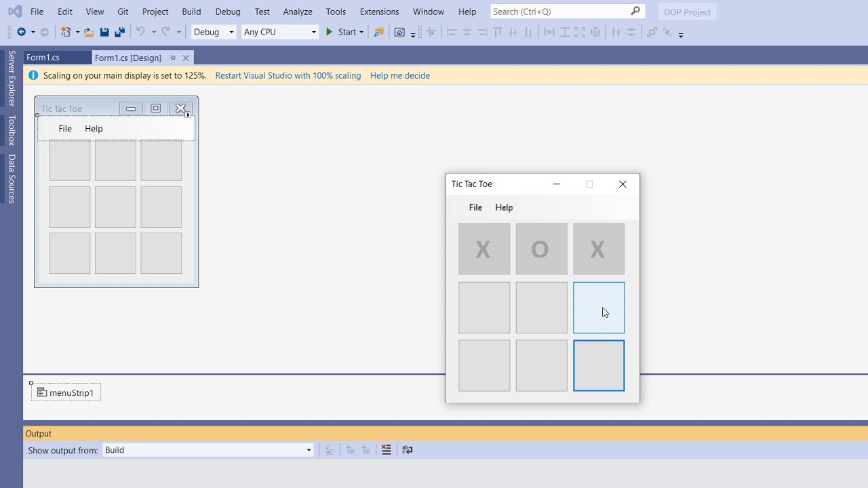Toggle Word Wrap in Output panel
The height and width of the screenshot is (488, 868).
[408, 449]
